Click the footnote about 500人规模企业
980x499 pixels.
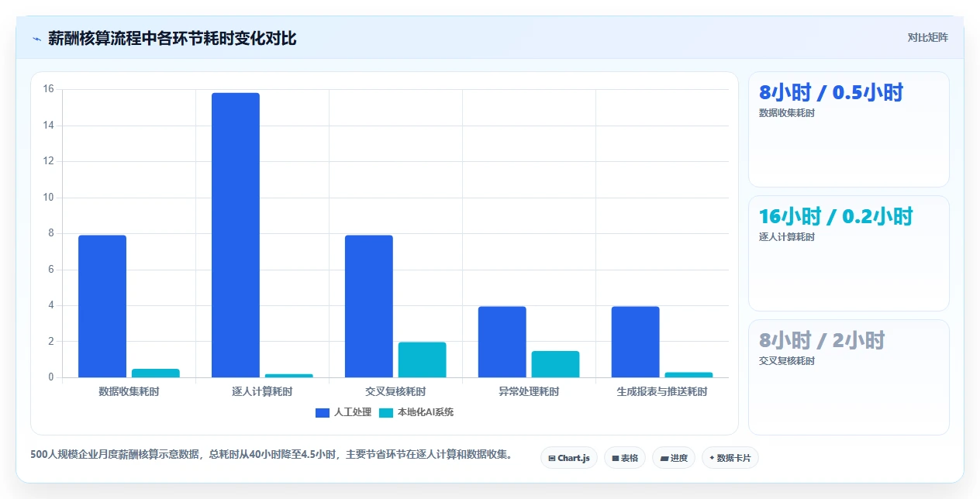(271, 454)
